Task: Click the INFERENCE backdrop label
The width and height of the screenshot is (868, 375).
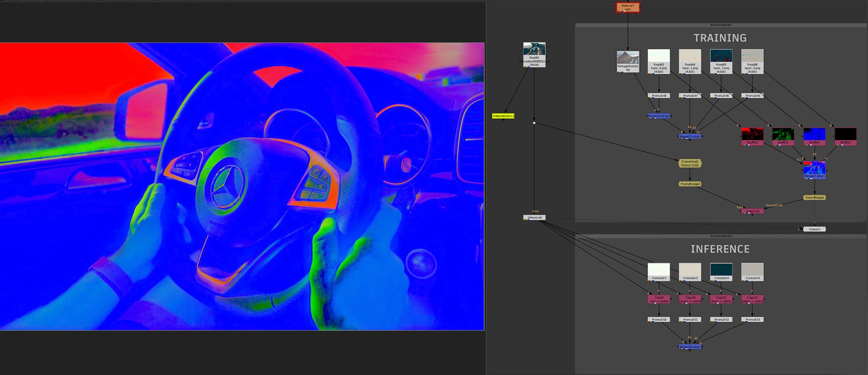Action: (720, 249)
